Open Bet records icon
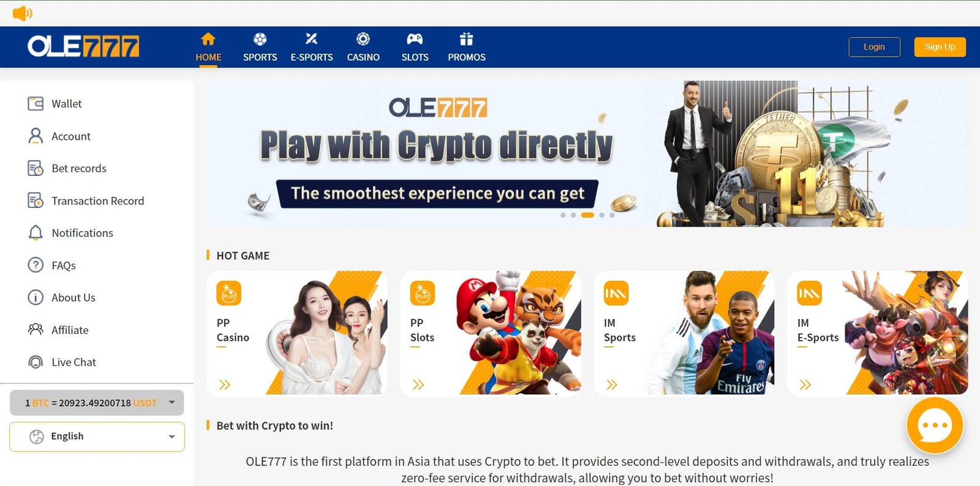 [x=36, y=168]
